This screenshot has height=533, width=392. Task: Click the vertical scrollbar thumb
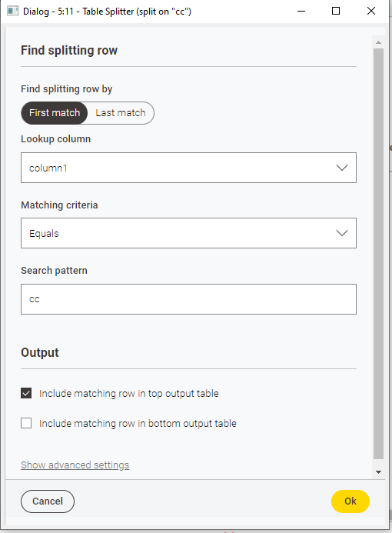[378, 254]
